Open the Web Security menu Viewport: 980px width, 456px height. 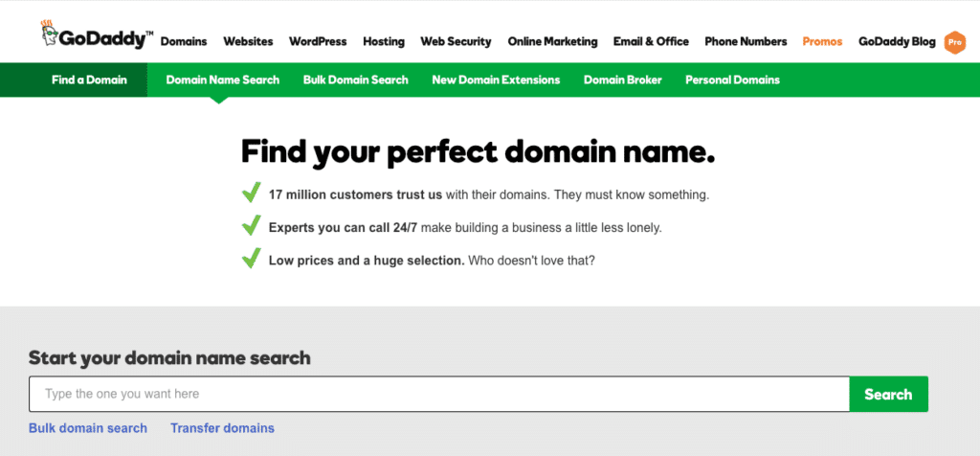tap(456, 42)
